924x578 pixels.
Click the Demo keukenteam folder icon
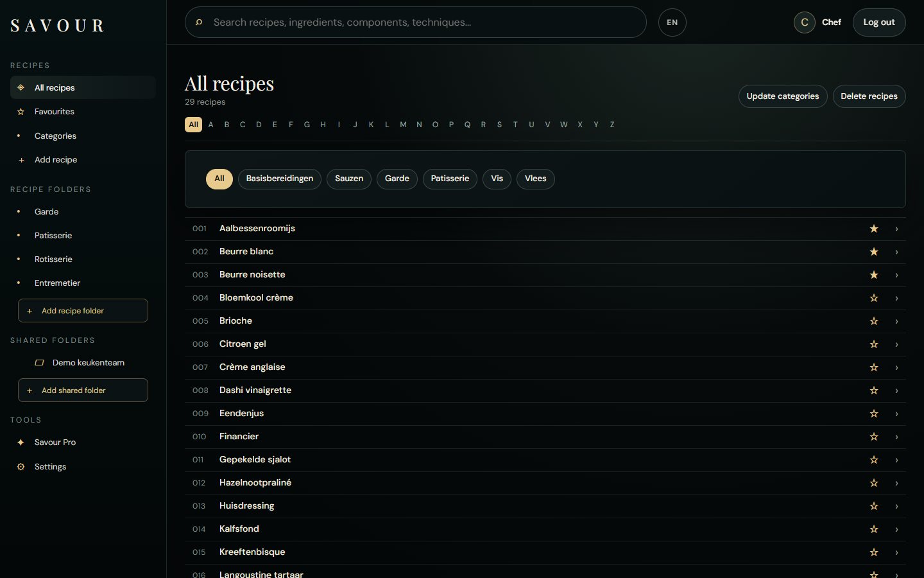click(39, 363)
